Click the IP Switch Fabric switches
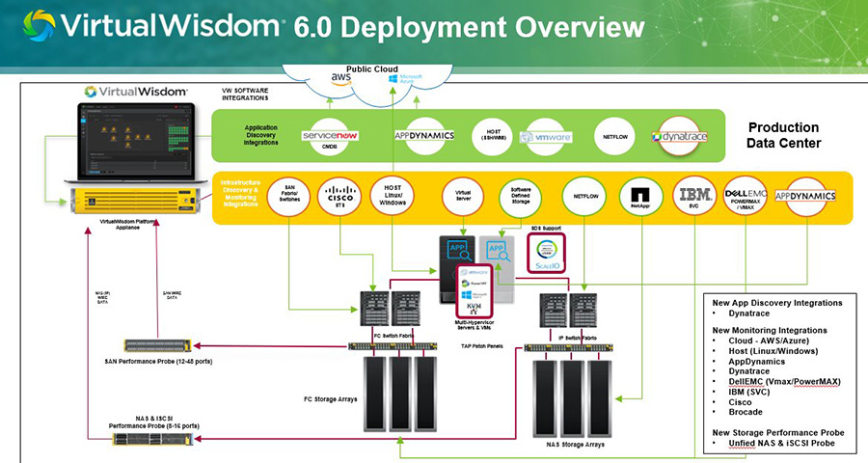This screenshot has height=463, width=868. pos(568,311)
